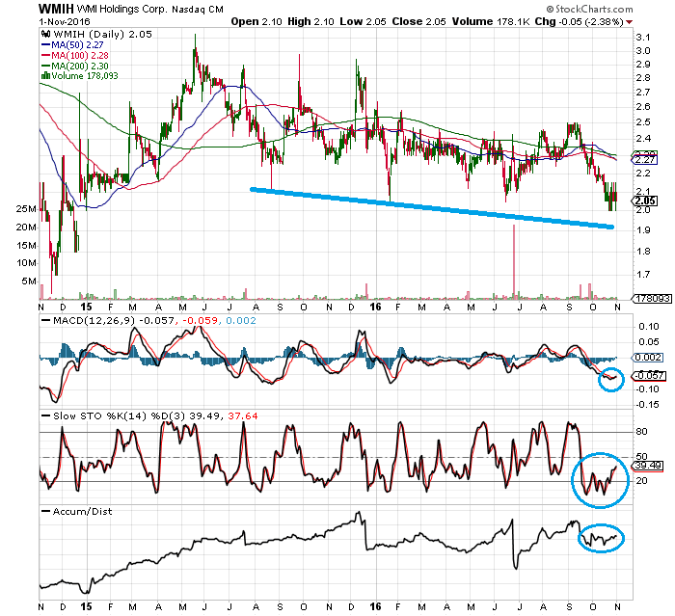Viewport: 675px width, 616px height.
Task: Click the 20 level label on stochastic axis
Action: 641,481
